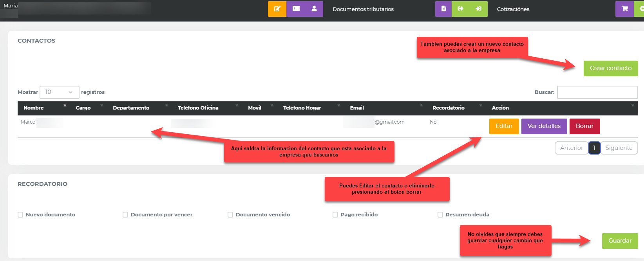Sort contacts by Email column header
The image size is (644, 261).
(x=357, y=108)
